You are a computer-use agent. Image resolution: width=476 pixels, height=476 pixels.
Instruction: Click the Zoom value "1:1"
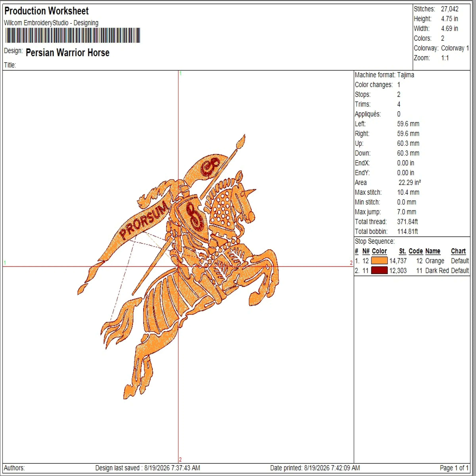[445, 58]
